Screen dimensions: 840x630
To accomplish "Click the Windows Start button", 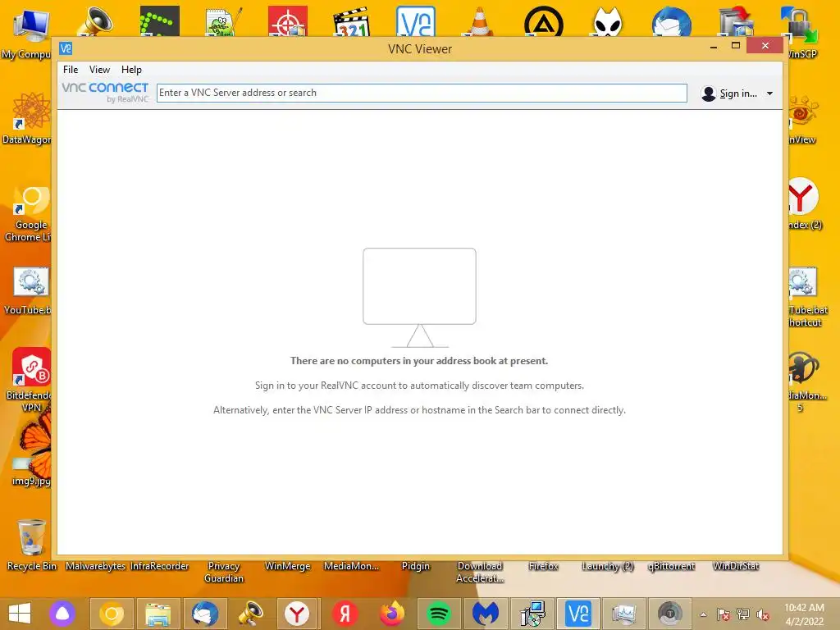I will click(20, 614).
